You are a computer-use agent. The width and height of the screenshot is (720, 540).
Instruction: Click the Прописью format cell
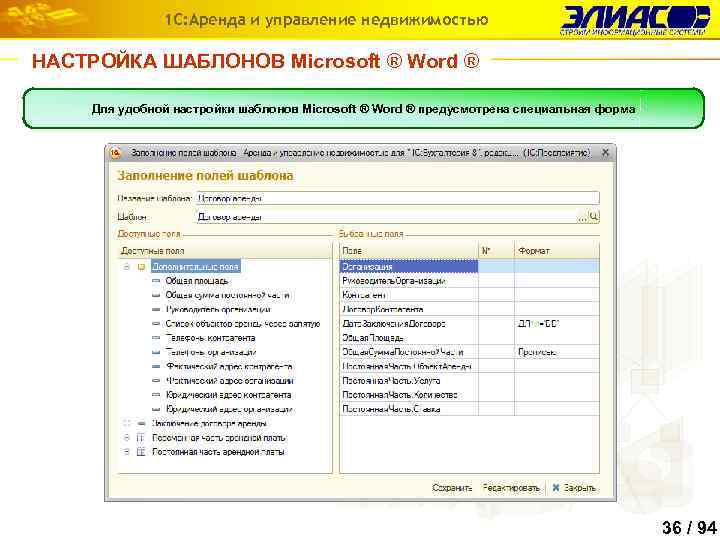coord(557,352)
